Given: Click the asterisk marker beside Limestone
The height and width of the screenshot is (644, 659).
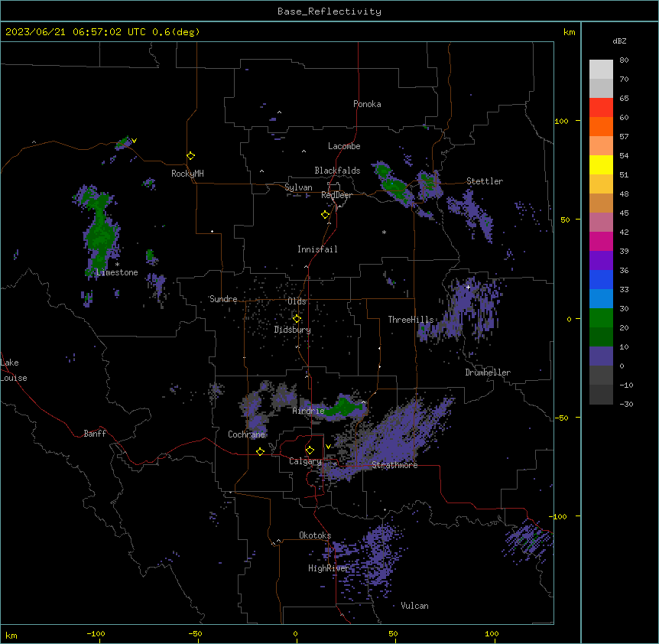Looking at the screenshot, I should (117, 265).
